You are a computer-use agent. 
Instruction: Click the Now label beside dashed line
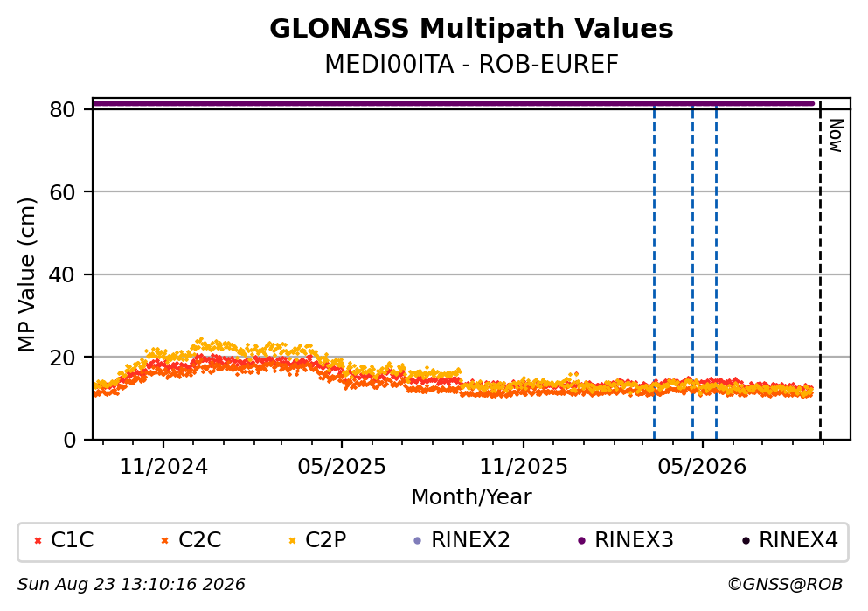(836, 135)
